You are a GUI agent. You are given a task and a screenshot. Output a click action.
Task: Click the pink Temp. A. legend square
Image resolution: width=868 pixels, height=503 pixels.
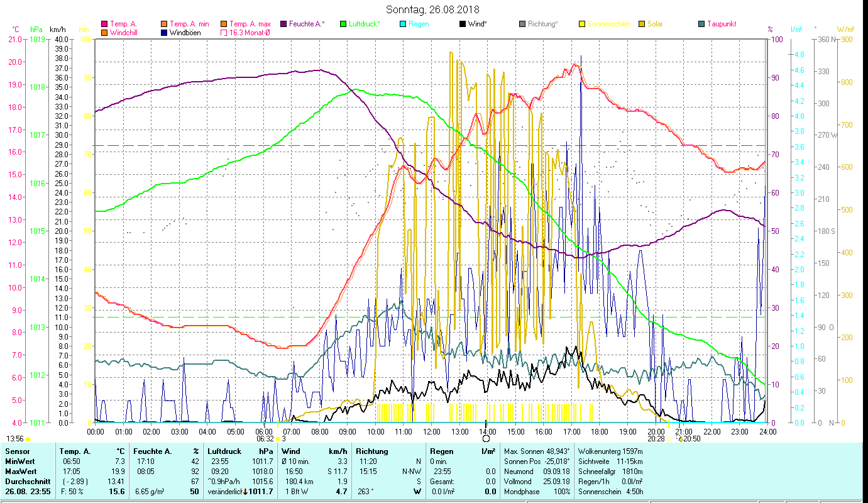[x=104, y=25]
